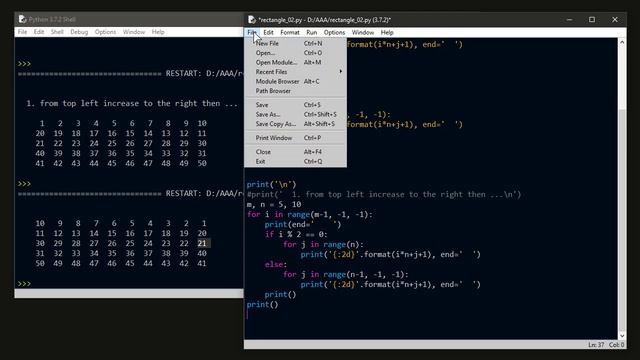The image size is (640, 360).
Task: Choose Open... from File menu
Action: (x=296, y=53)
